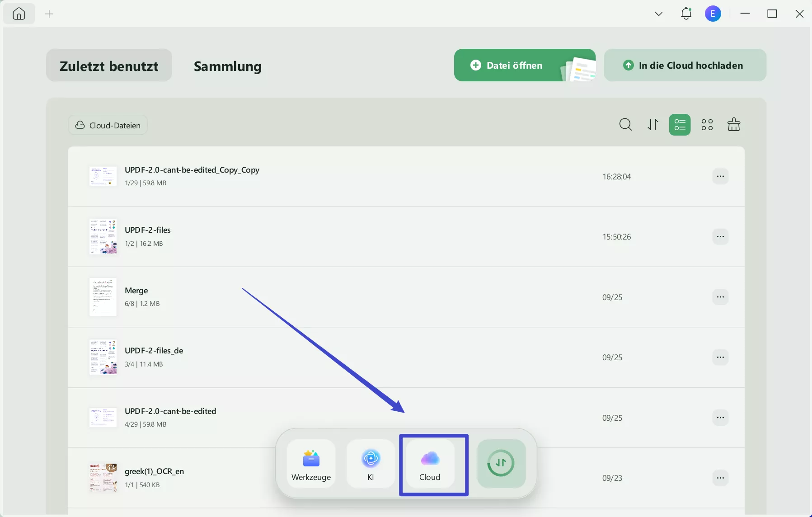Select the file name UPDF-2-files_de
The height and width of the screenshot is (517, 812).
(x=154, y=351)
